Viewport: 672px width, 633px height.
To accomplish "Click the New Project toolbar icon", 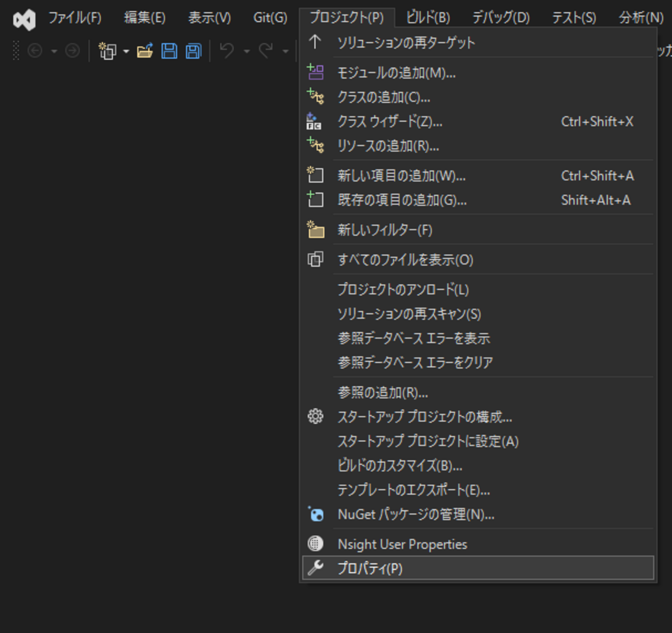I will click(107, 51).
